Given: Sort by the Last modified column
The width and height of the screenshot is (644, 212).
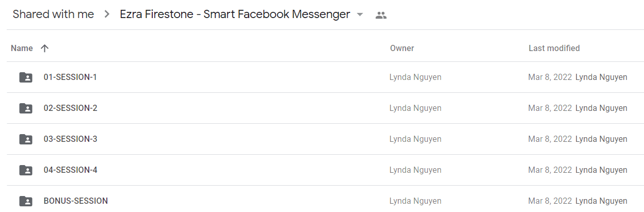Looking at the screenshot, I should 554,48.
